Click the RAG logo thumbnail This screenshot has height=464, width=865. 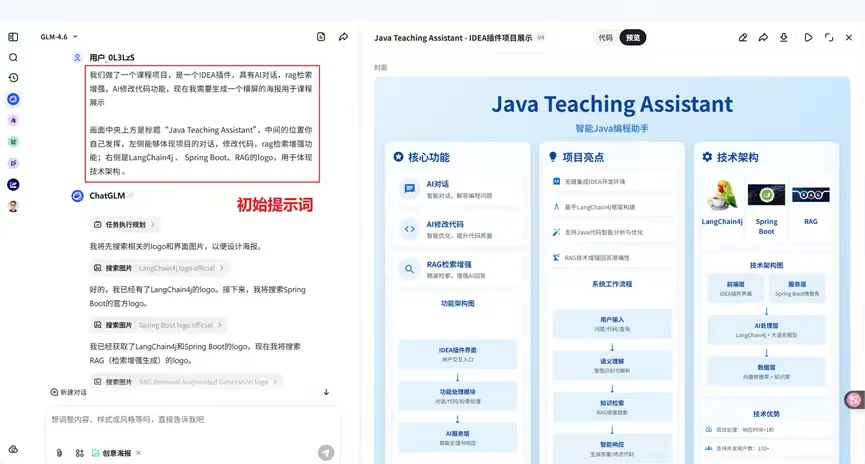811,195
